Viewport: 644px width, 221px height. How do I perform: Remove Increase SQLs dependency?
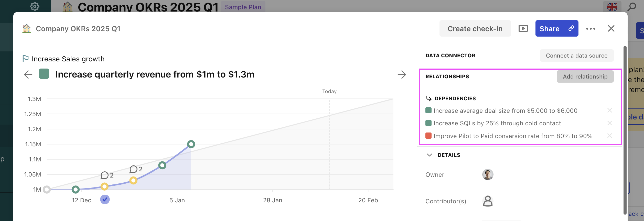609,123
